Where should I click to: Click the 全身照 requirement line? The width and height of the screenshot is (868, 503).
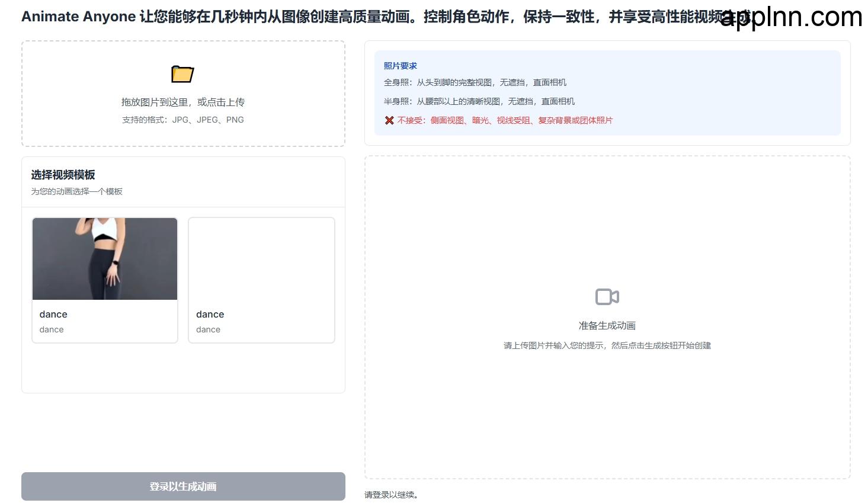point(475,82)
